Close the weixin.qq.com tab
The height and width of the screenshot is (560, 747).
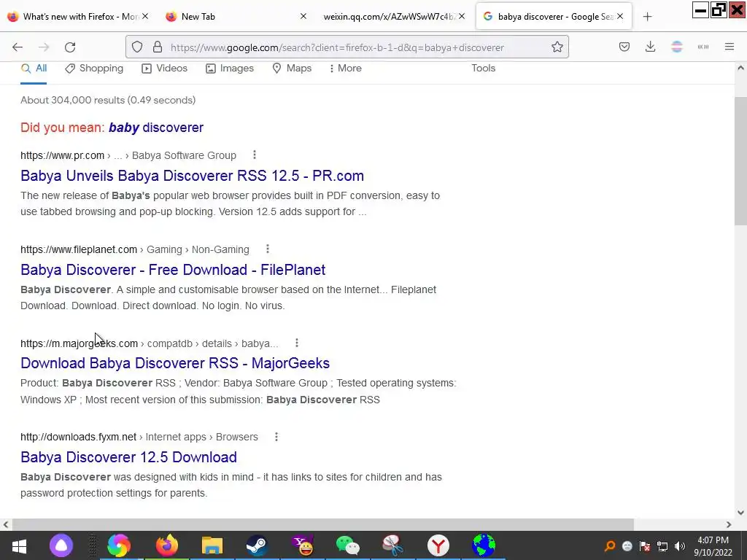tap(462, 16)
